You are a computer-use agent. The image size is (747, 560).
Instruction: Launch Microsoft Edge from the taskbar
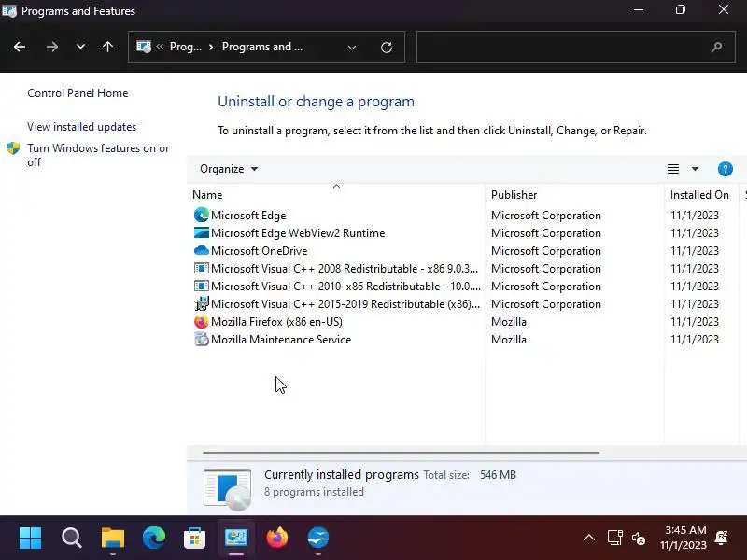[154, 539]
